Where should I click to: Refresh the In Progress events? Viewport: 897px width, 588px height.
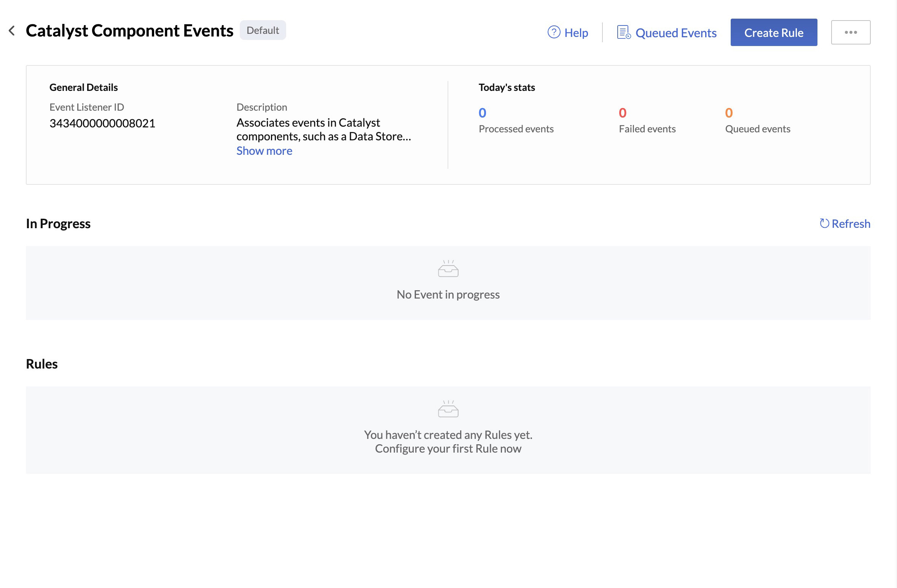pos(845,224)
